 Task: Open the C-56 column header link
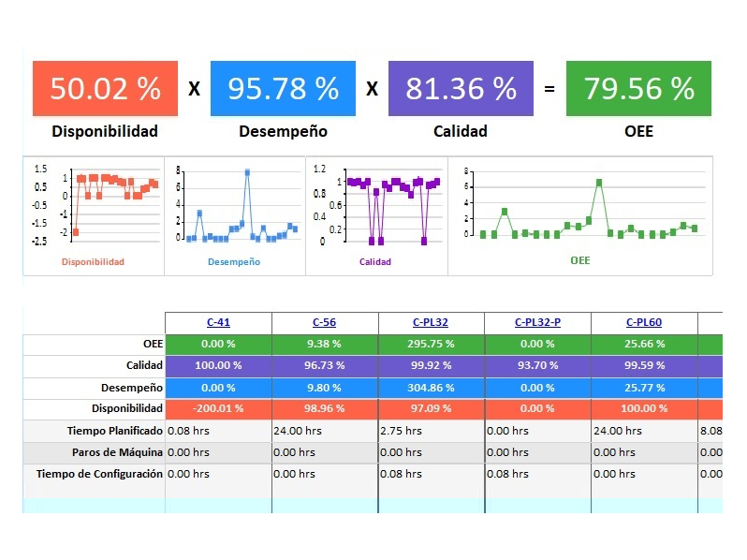coord(325,323)
